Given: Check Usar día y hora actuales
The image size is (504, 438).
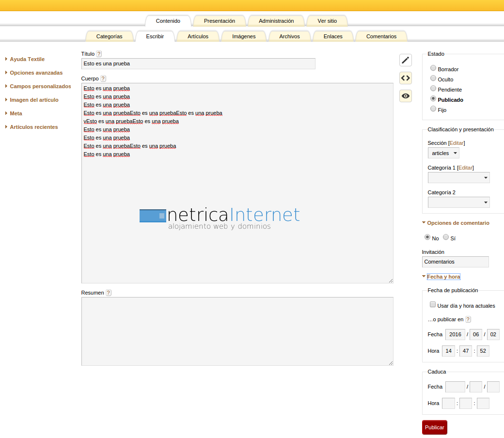Looking at the screenshot, I should pyautogui.click(x=433, y=305).
